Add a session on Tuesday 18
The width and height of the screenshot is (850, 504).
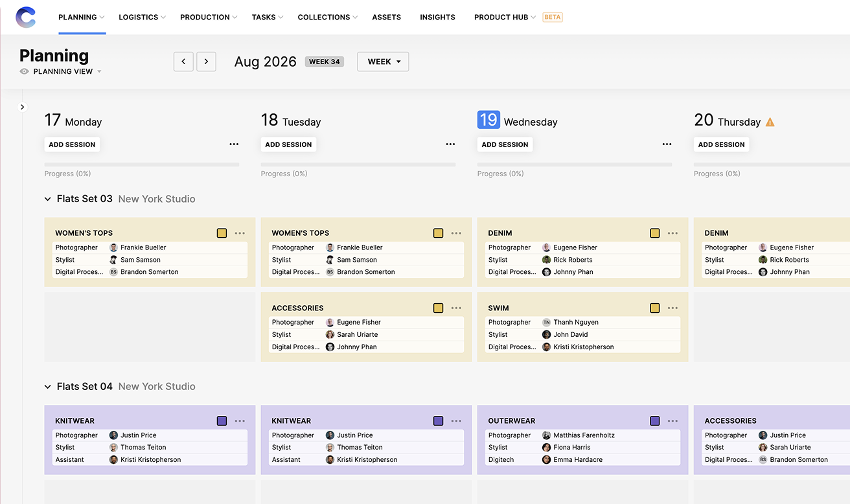coord(288,144)
